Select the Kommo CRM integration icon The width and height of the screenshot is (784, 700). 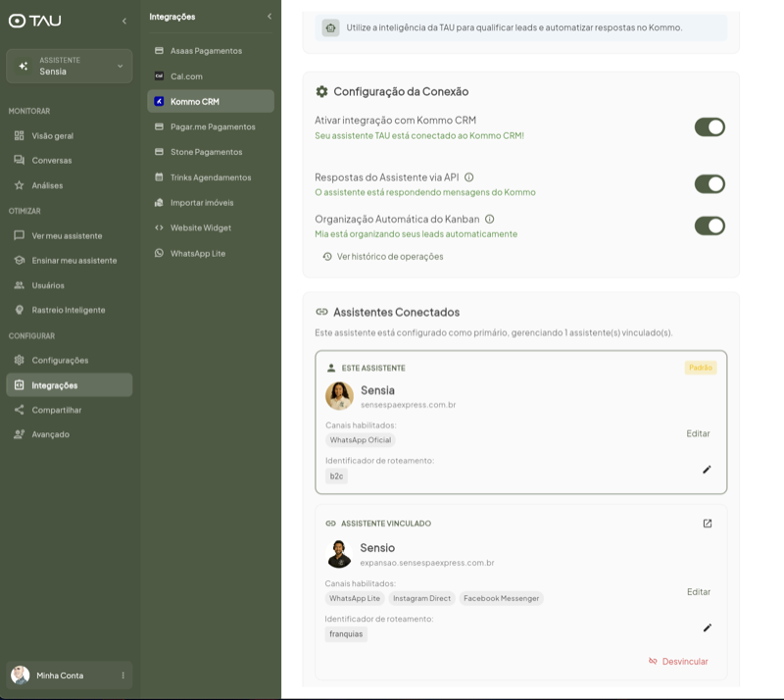tap(159, 101)
